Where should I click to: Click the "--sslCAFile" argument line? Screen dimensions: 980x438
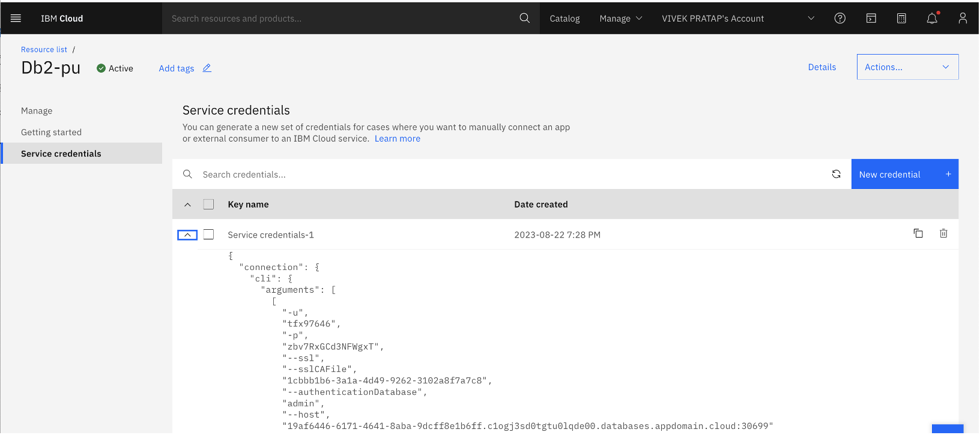click(x=319, y=370)
